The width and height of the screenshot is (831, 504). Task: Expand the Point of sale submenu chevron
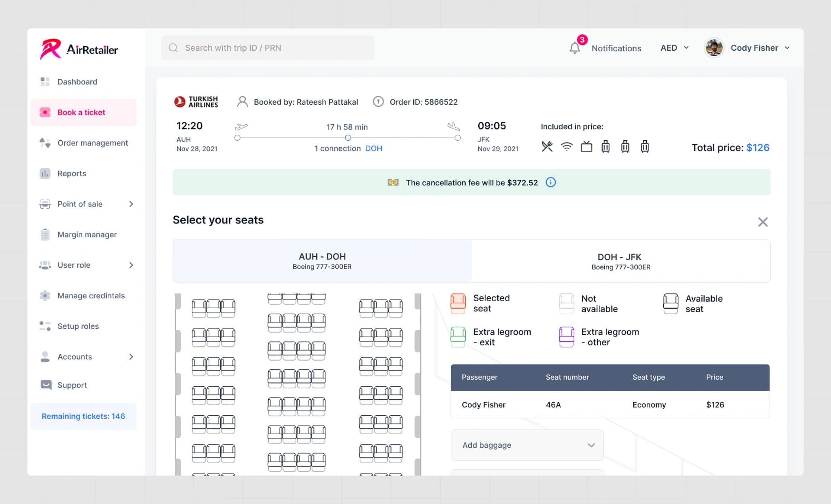131,204
